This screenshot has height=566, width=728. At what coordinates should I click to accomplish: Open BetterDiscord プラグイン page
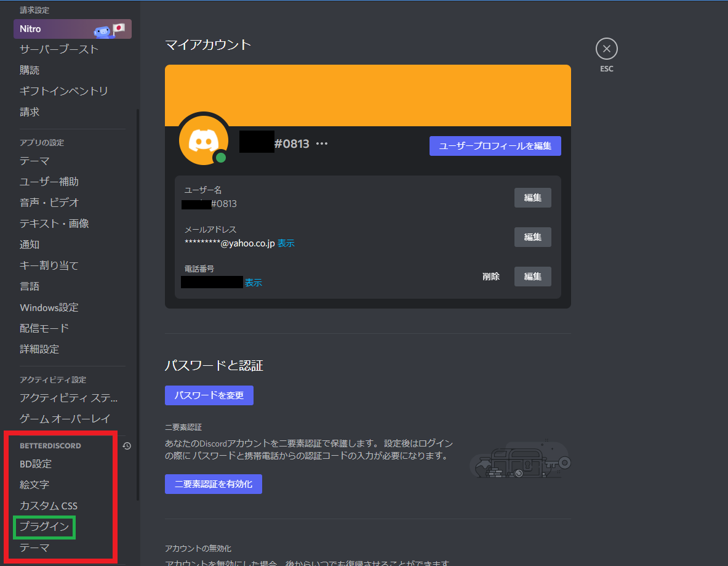pos(44,527)
